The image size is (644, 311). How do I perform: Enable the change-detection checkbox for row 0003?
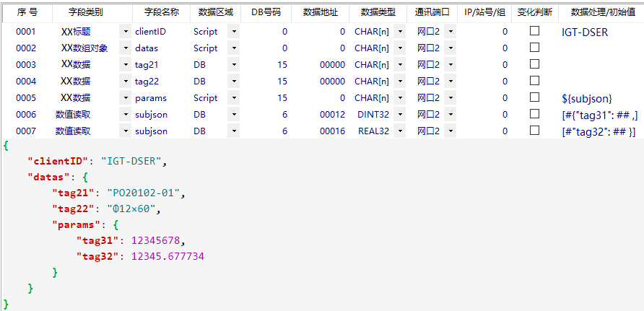[534, 64]
